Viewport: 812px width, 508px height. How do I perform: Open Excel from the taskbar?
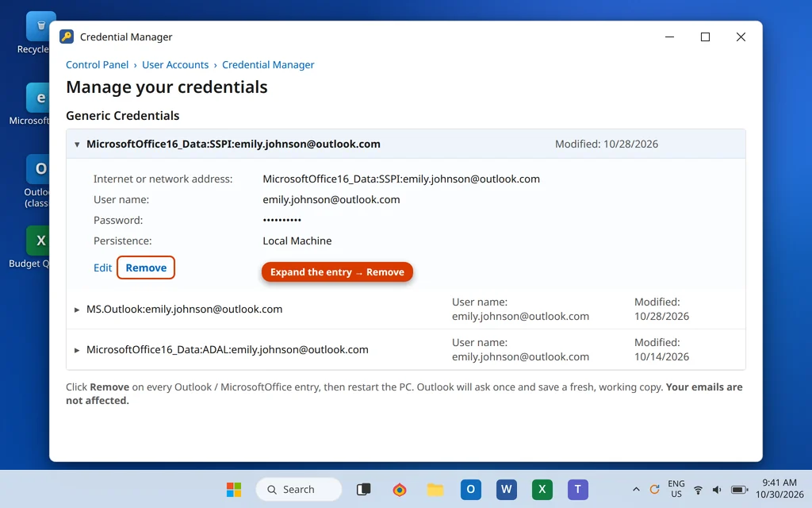click(x=542, y=489)
